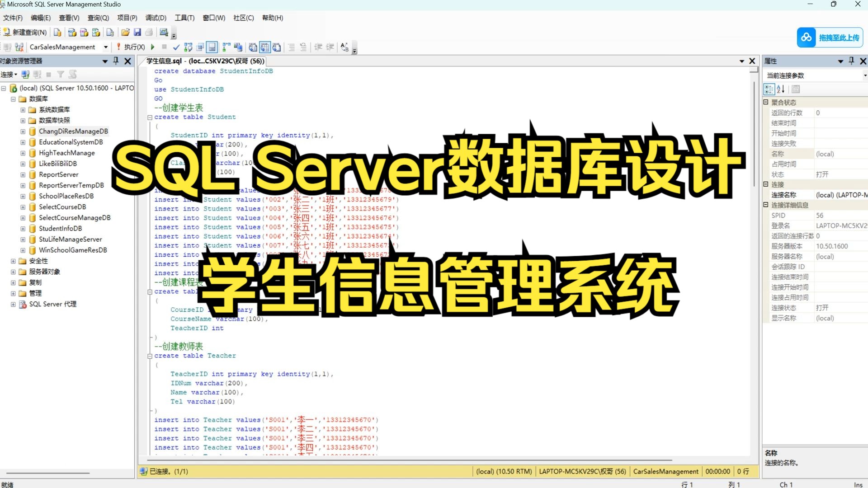868x488 pixels.
Task: Toggle Include Actual Execution Plan icon
Action: tap(226, 47)
